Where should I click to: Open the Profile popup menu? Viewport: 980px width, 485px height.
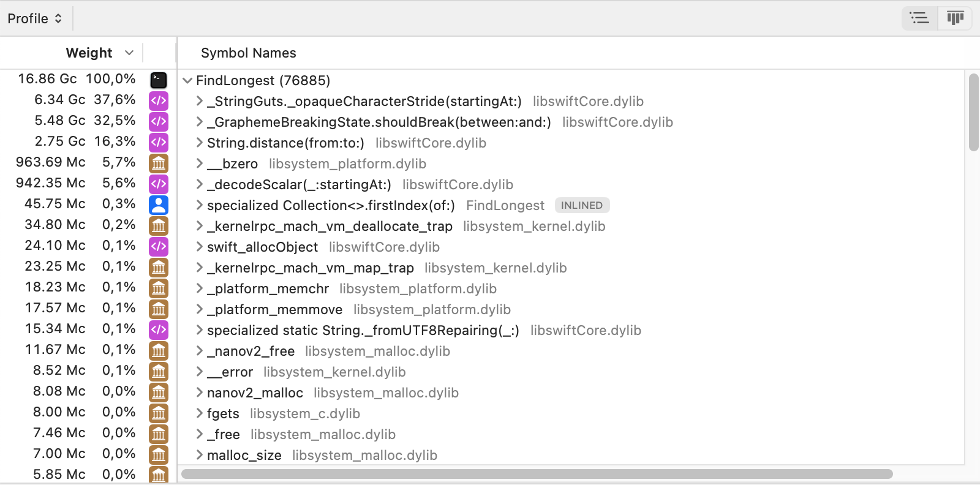pos(35,18)
